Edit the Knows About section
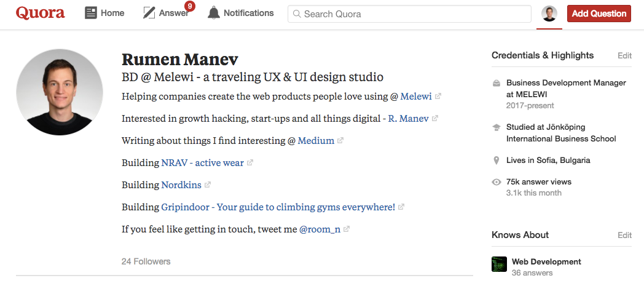The height and width of the screenshot is (286, 644). pyautogui.click(x=624, y=236)
